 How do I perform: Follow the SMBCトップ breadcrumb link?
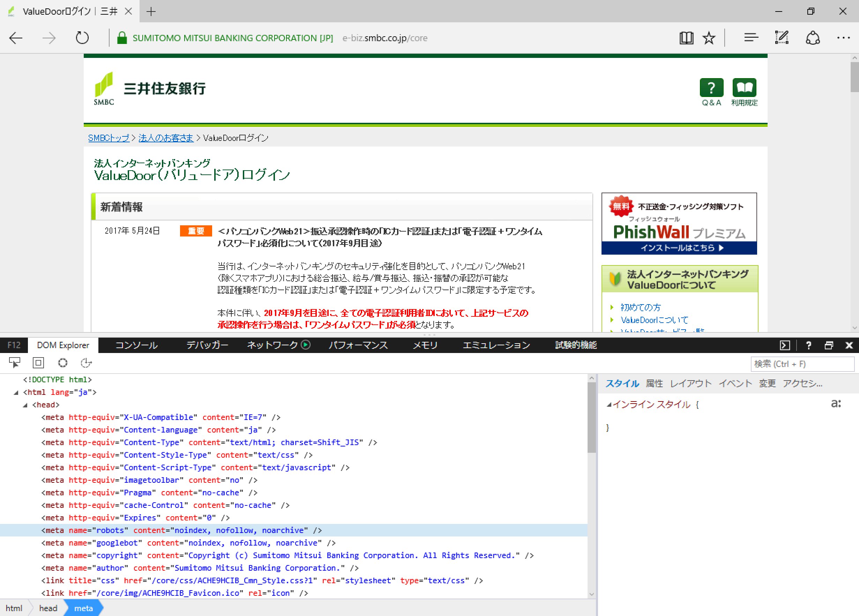[x=109, y=138]
